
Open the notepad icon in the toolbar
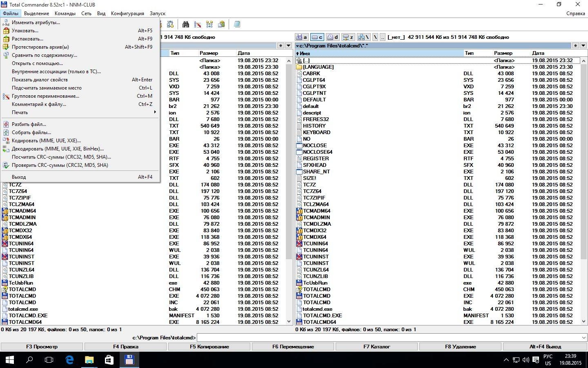coord(237,25)
